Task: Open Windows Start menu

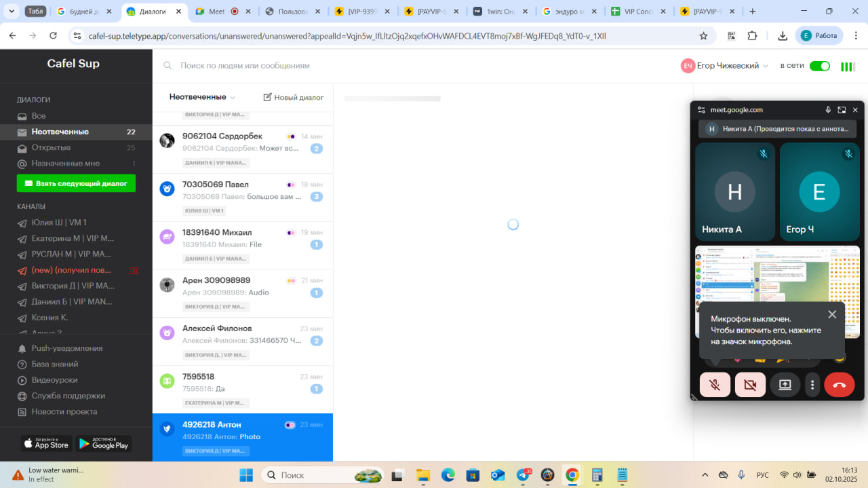Action: coord(245,475)
